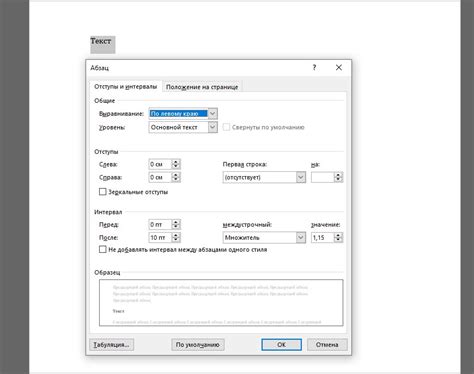Select the Отступы и интервалы tab
The height and width of the screenshot is (374, 474).
[125, 87]
